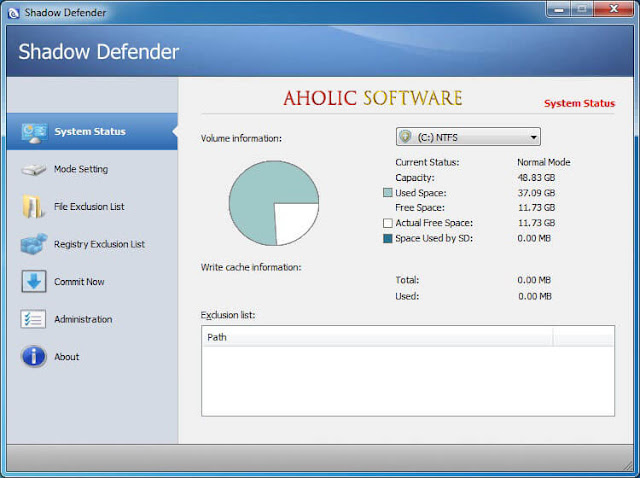
Task: Click the Registry Exclusion List cubes icon
Action: (x=34, y=244)
